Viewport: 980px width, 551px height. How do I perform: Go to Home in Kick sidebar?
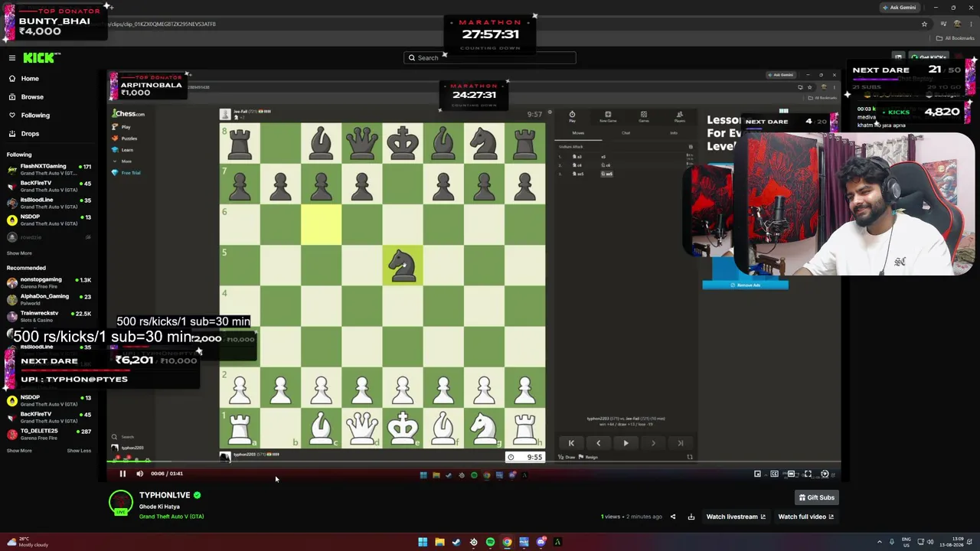pyautogui.click(x=30, y=79)
